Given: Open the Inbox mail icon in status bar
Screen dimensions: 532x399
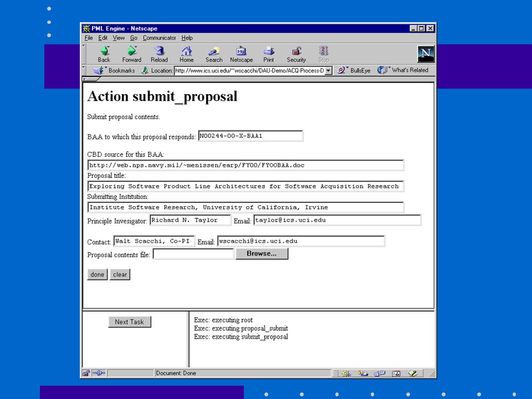Looking at the screenshot, I should [x=362, y=374].
